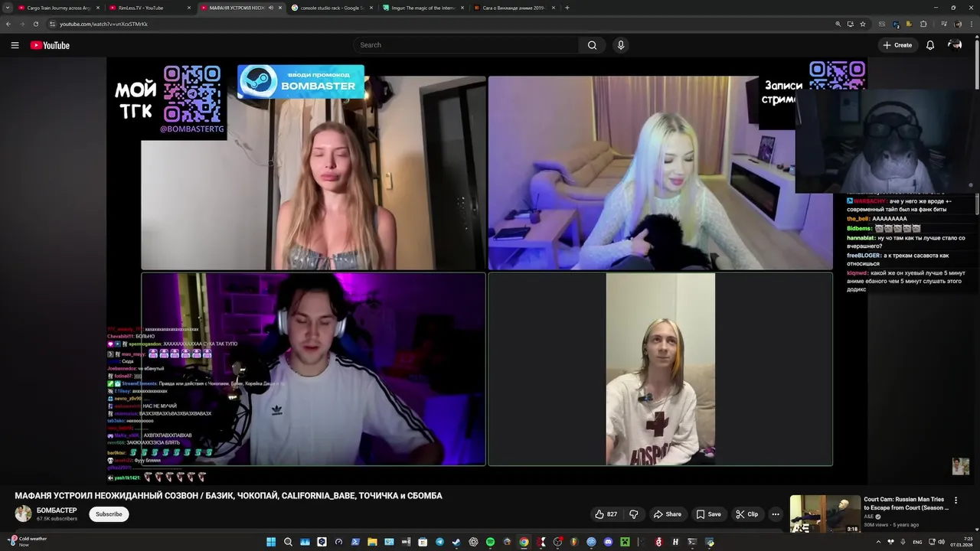
Task: Open Windows Start menu
Action: tap(271, 542)
